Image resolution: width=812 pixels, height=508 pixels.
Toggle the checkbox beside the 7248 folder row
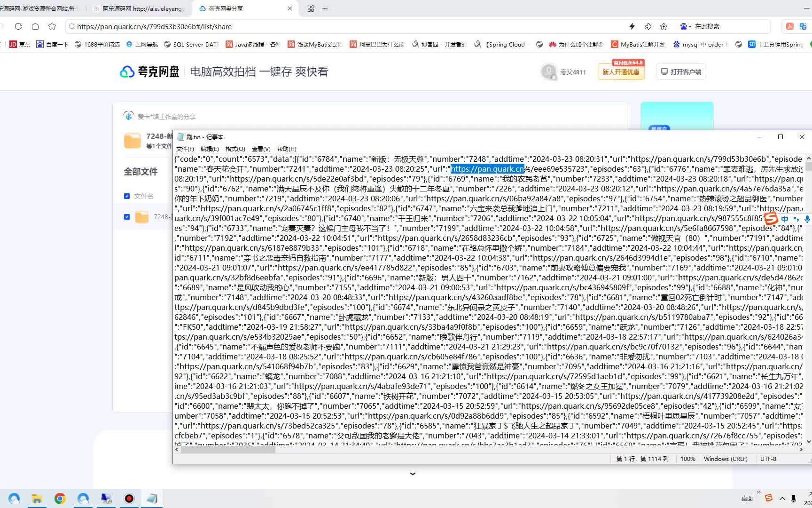(126, 217)
